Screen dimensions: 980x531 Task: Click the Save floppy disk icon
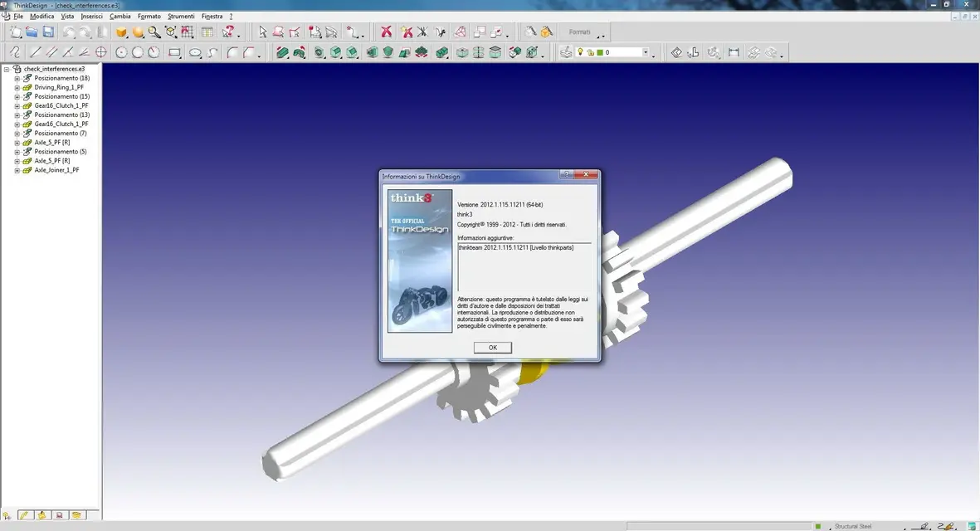[48, 32]
